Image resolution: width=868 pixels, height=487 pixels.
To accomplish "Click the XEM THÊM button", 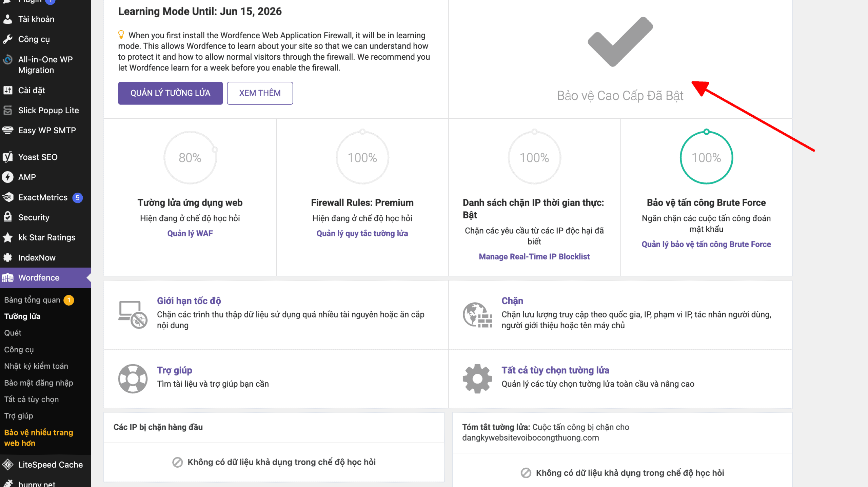I will (260, 93).
